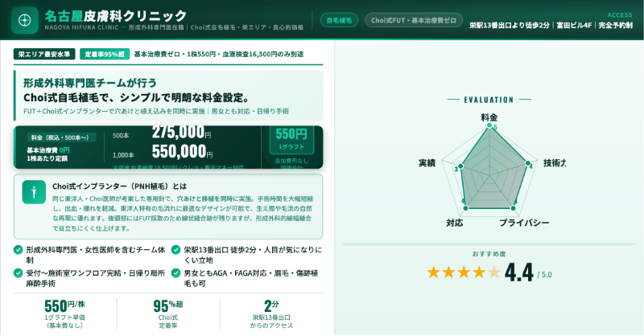Click the checkmark beside 男女ともAGA・FAGA対応 item
Image resolution: width=644 pixels, height=336 pixels.
click(176, 273)
